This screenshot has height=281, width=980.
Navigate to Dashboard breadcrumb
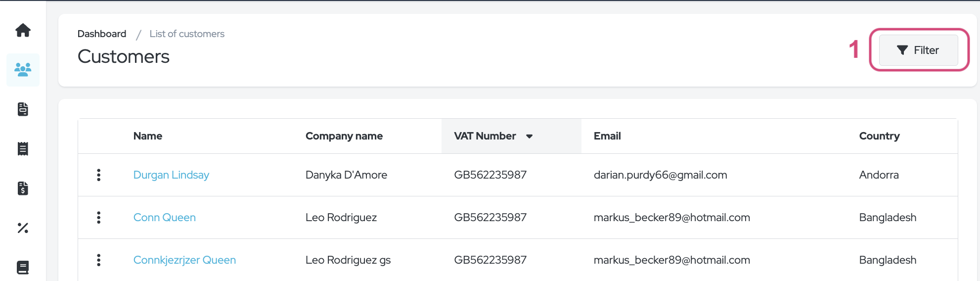102,34
